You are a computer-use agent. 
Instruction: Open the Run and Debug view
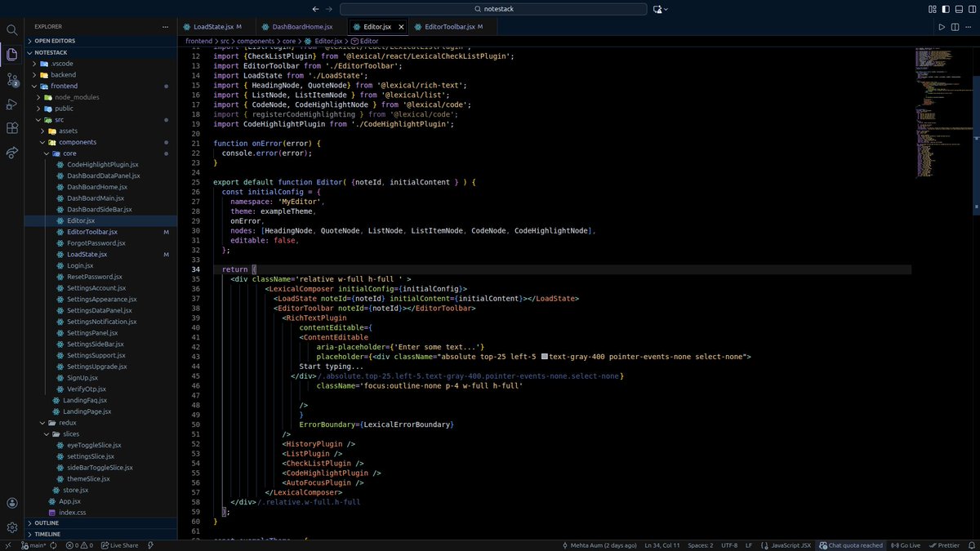(12, 104)
